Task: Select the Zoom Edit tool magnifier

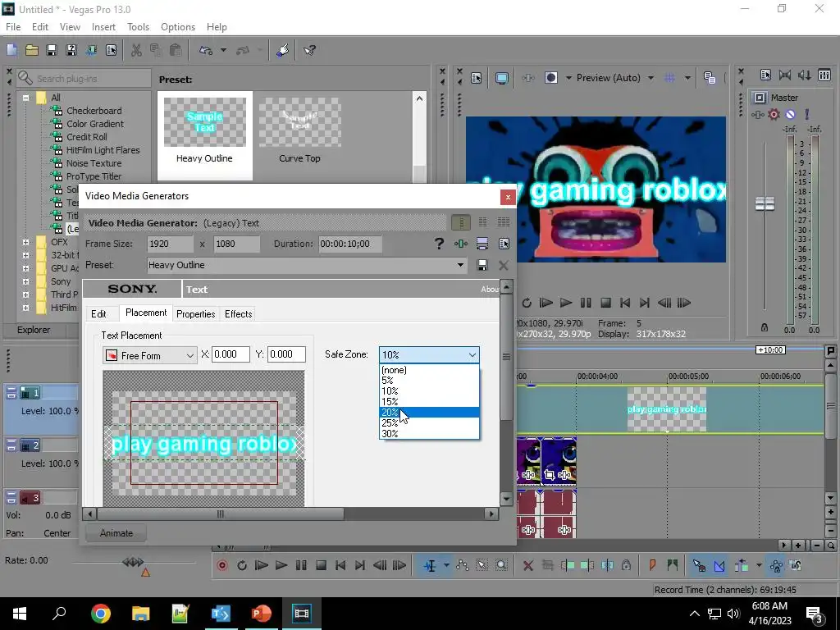Action: coord(501,565)
